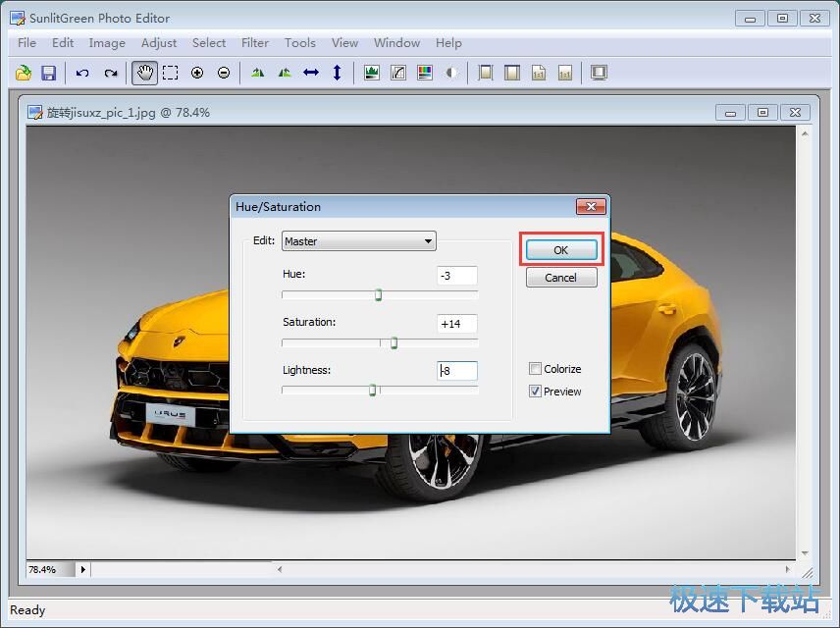This screenshot has height=628, width=840.
Task: Click the rotate right icon
Action: (285, 73)
